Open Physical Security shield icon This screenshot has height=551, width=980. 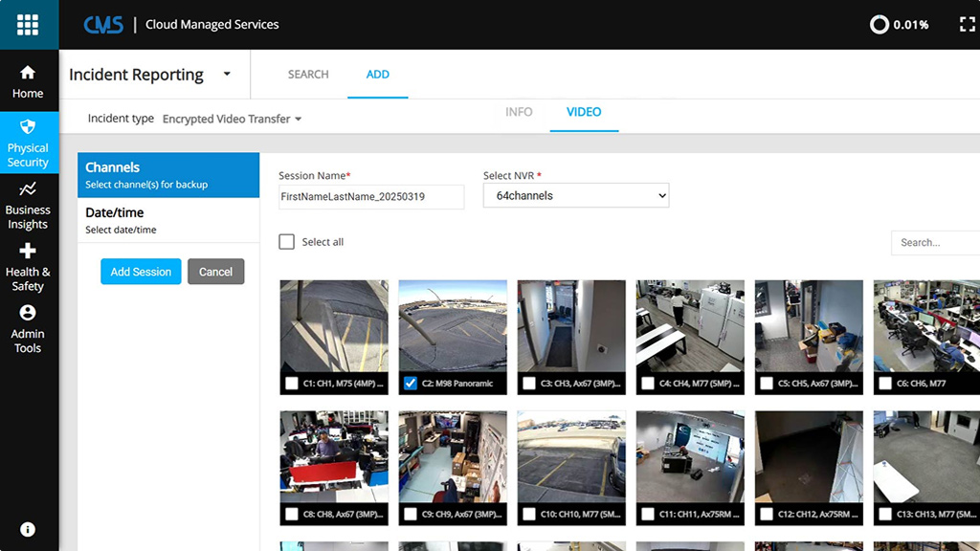point(28,127)
